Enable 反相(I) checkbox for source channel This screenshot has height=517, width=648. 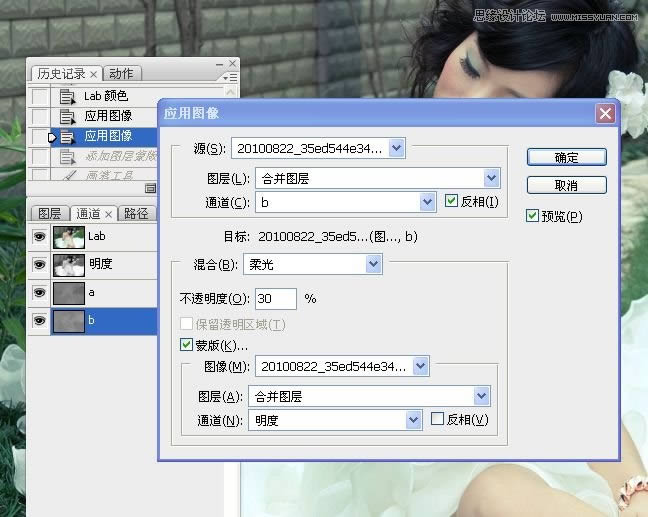coord(452,201)
